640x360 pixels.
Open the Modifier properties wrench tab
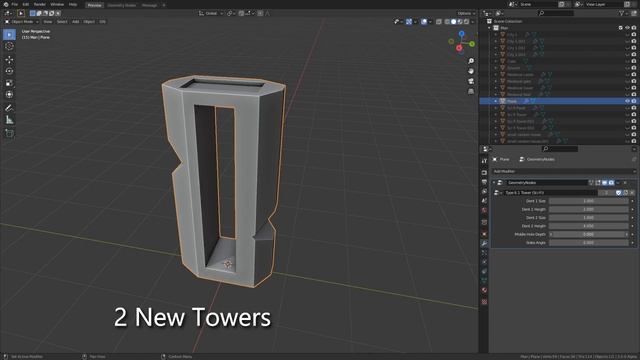pyautogui.click(x=484, y=243)
